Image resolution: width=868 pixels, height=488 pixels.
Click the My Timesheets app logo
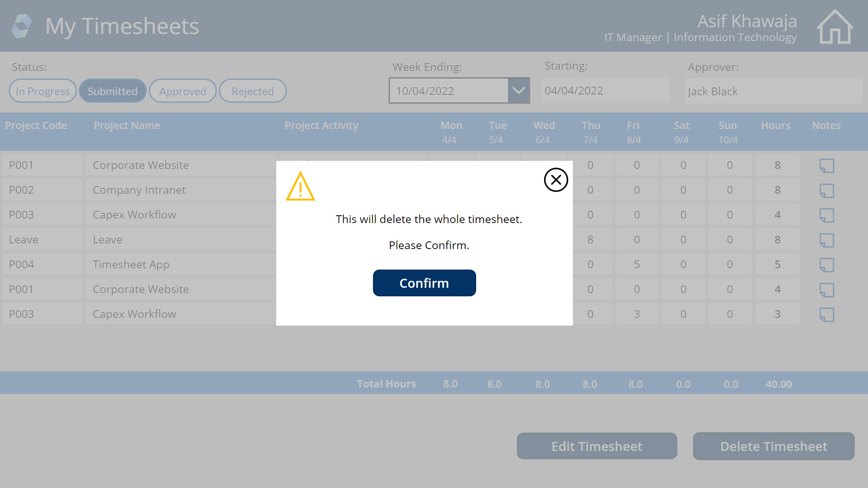coord(22,26)
